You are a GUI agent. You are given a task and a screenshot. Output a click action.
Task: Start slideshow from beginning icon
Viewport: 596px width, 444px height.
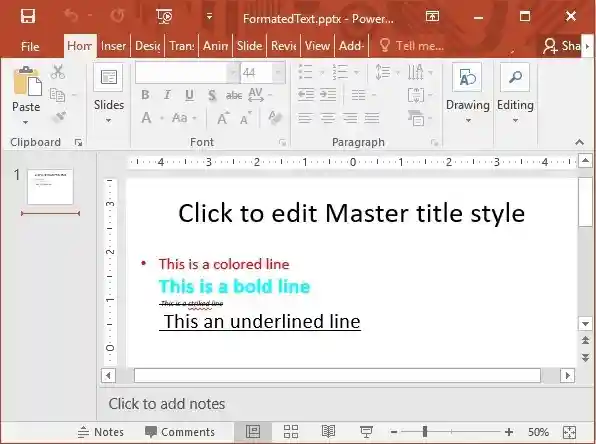tap(164, 16)
